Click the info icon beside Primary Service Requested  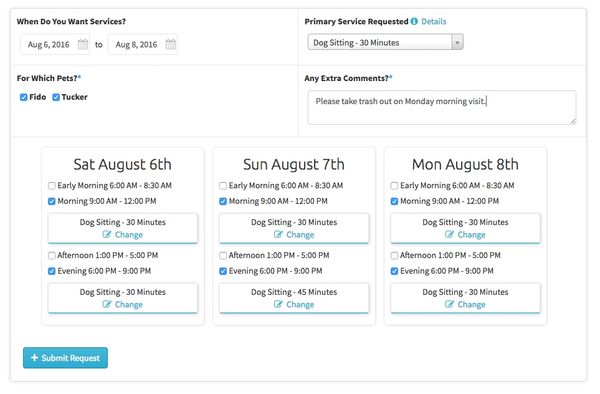[x=414, y=21]
